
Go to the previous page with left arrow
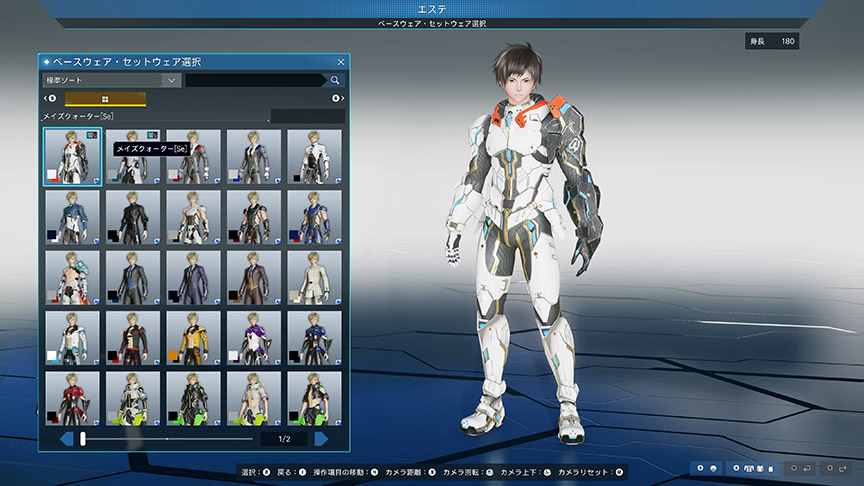point(67,439)
